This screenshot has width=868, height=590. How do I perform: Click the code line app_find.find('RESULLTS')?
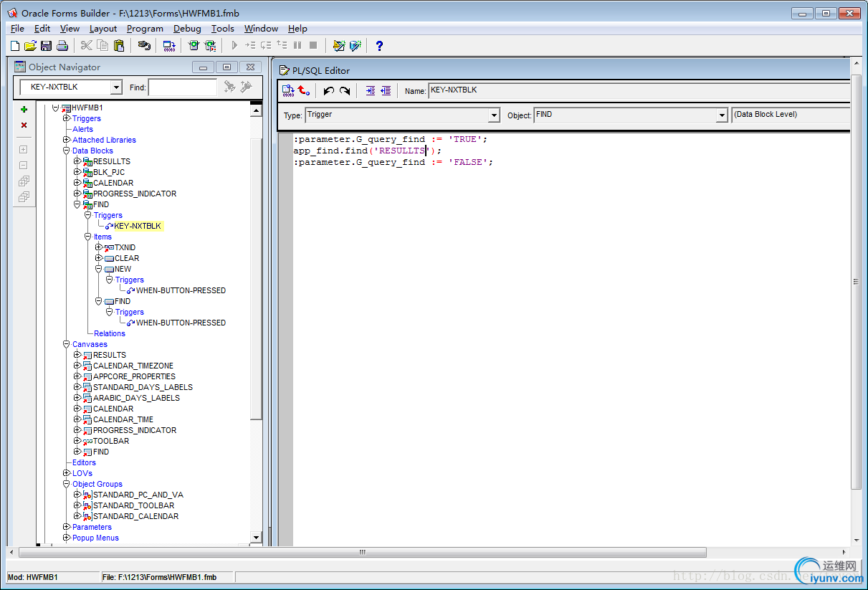click(x=368, y=151)
